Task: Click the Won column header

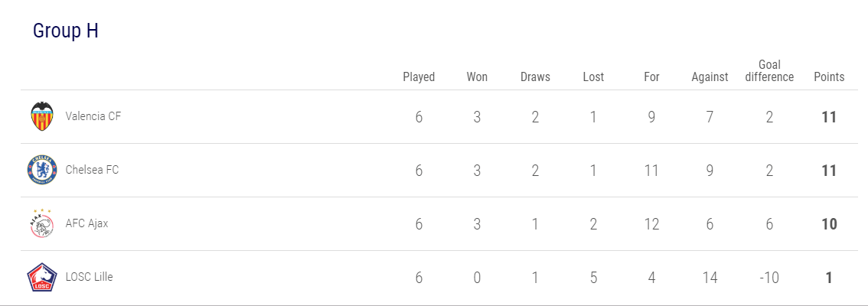Action: click(477, 76)
